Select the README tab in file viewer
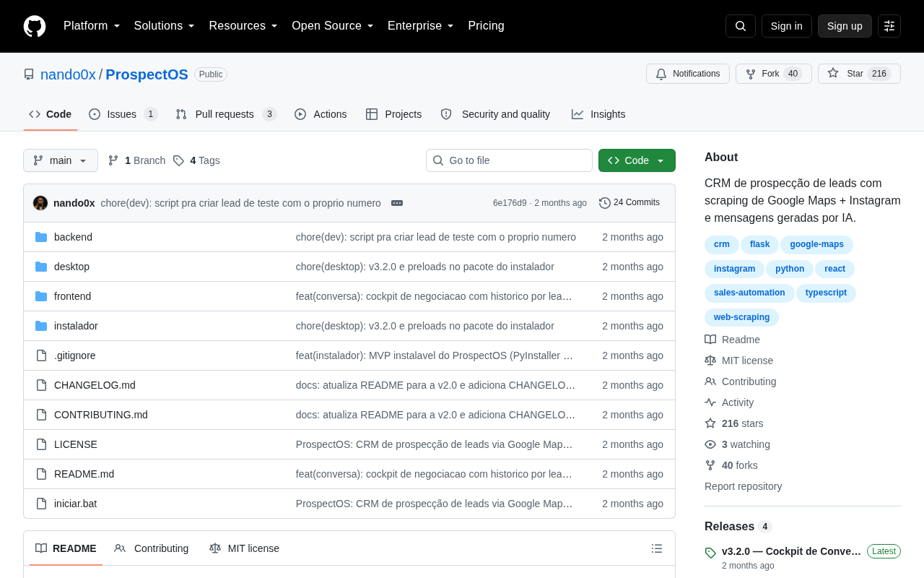This screenshot has height=578, width=924. coord(66,548)
